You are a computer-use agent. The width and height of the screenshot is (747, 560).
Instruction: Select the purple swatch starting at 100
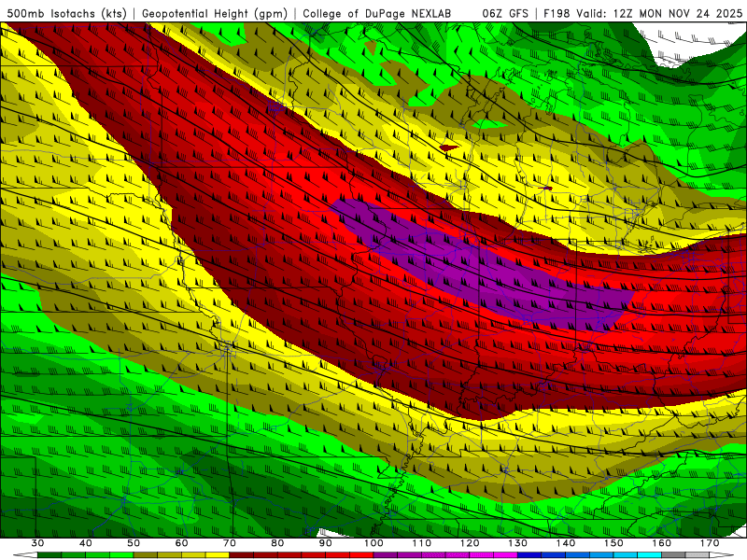tap(386, 555)
